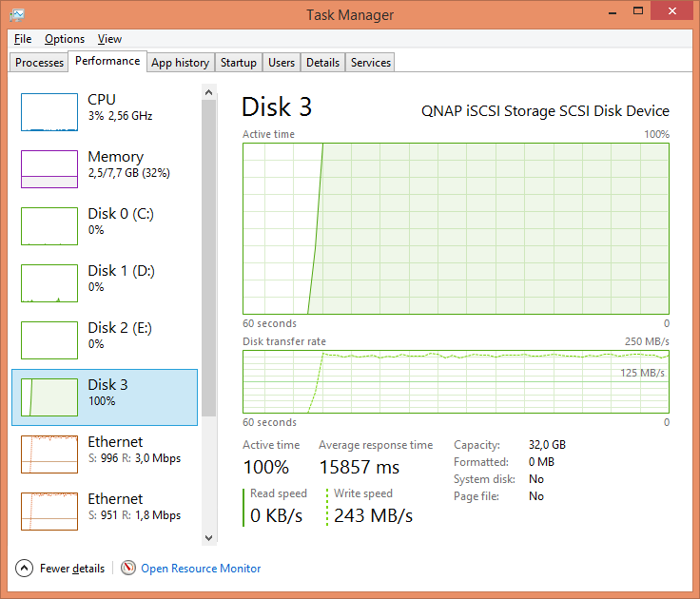Click the Resource Monitor icon
Viewport: 700px width, 599px height.
coord(128,569)
